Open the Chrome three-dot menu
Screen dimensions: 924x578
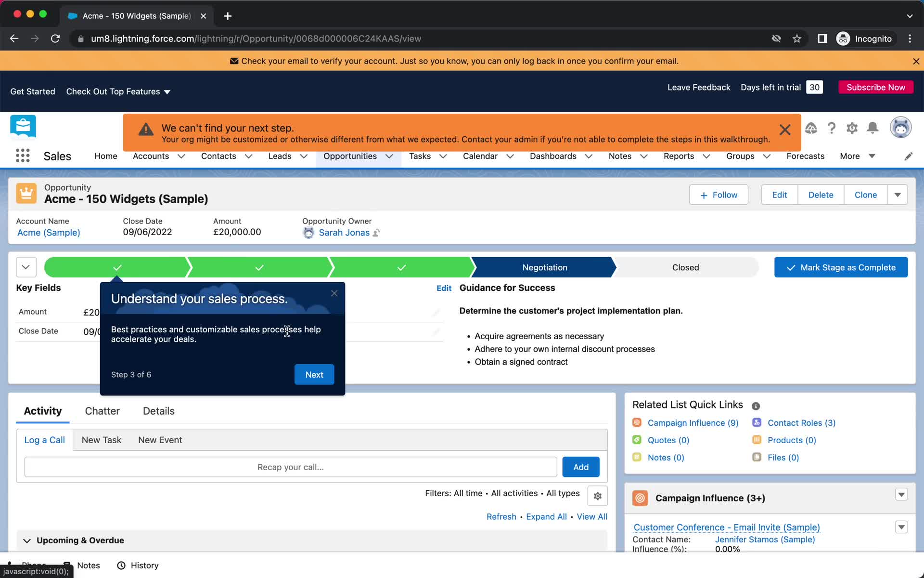point(910,39)
